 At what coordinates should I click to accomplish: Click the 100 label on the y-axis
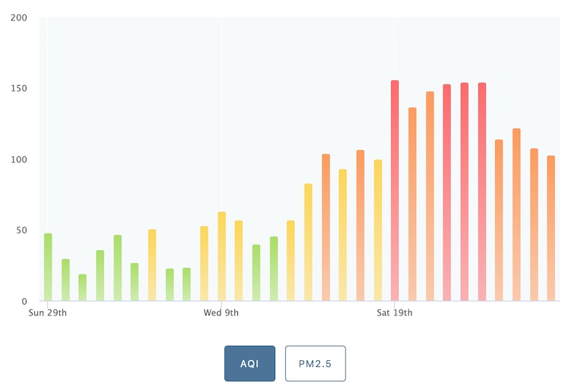click(20, 159)
